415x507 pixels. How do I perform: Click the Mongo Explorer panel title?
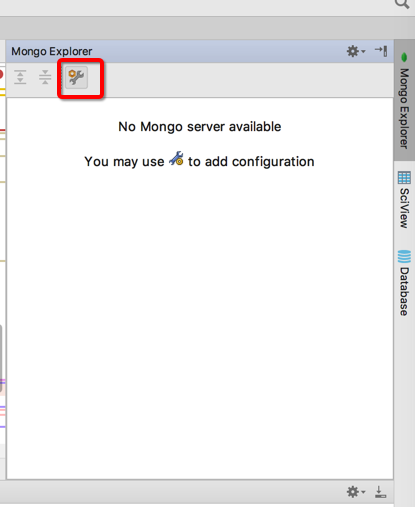coord(52,51)
